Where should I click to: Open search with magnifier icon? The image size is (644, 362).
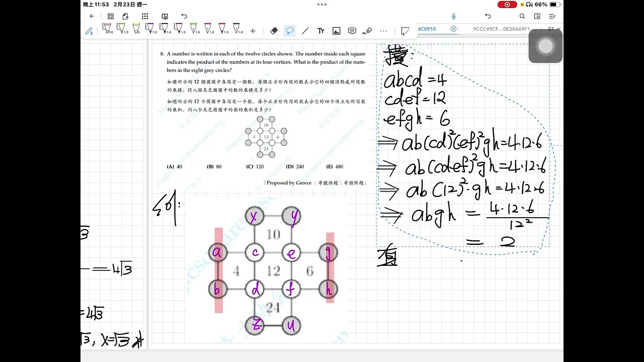(x=522, y=17)
